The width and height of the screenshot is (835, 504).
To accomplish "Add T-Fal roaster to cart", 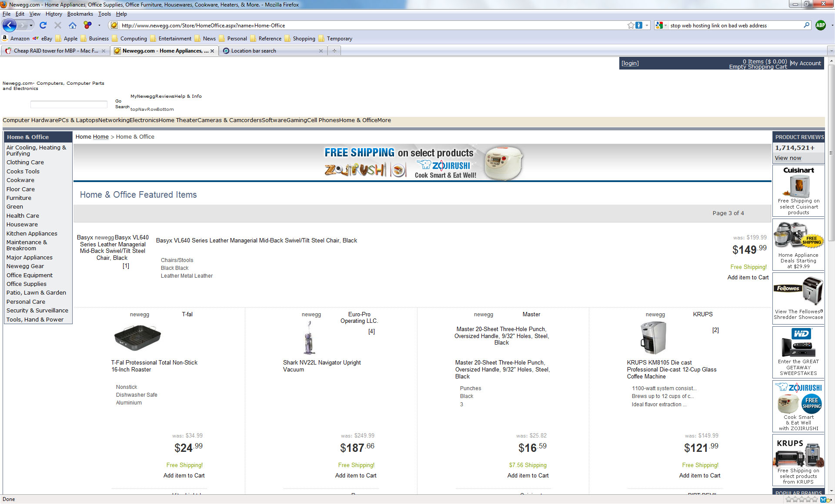I will (x=184, y=475).
